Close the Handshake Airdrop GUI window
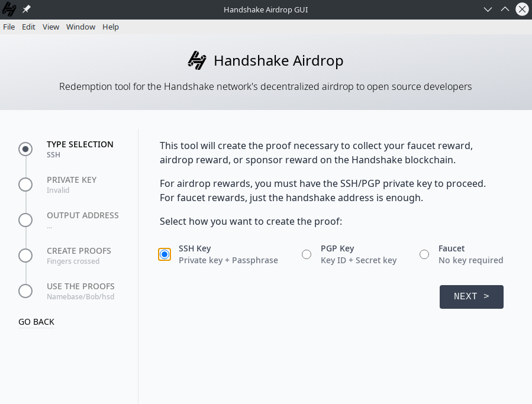This screenshot has width=532, height=404. tap(522, 9)
